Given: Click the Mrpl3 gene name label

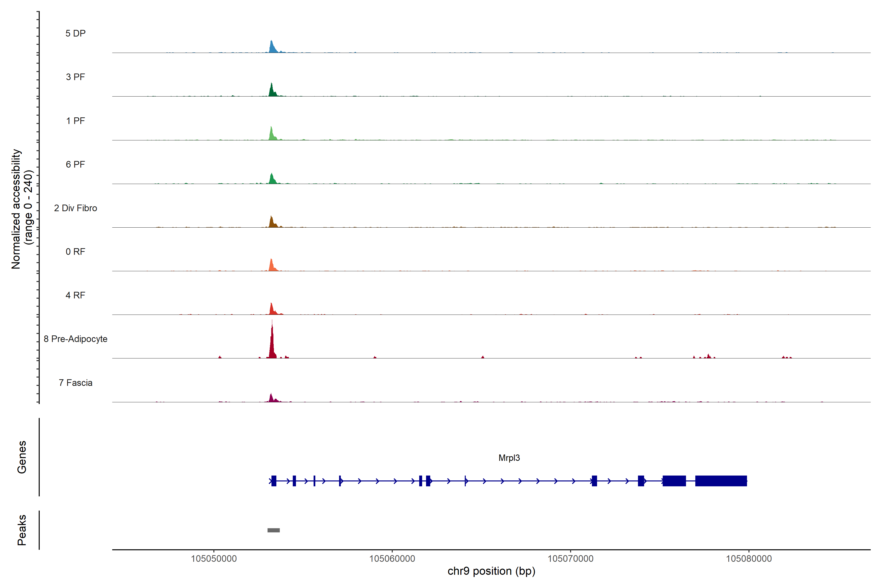Looking at the screenshot, I should (509, 458).
